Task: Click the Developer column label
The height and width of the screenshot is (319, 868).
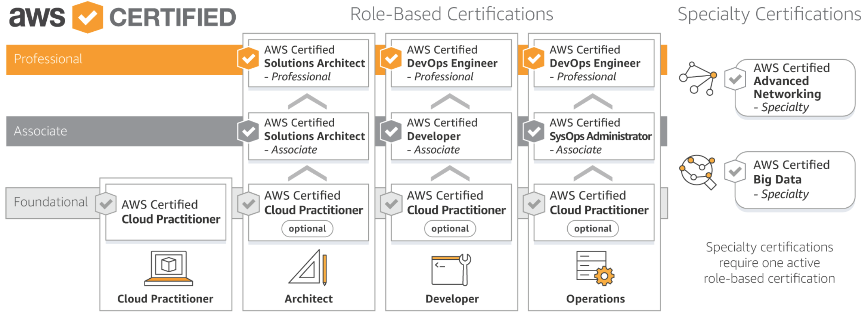Action: [x=452, y=299]
